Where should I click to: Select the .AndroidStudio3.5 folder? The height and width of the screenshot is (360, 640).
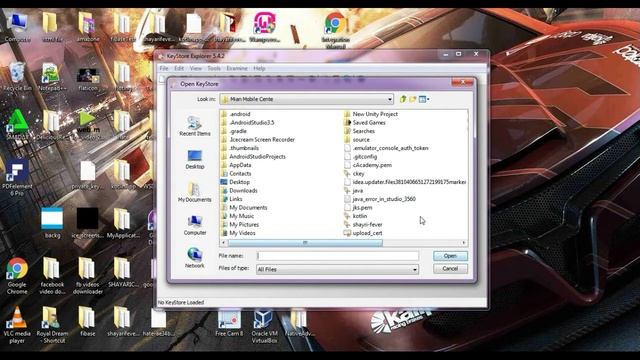click(247, 122)
